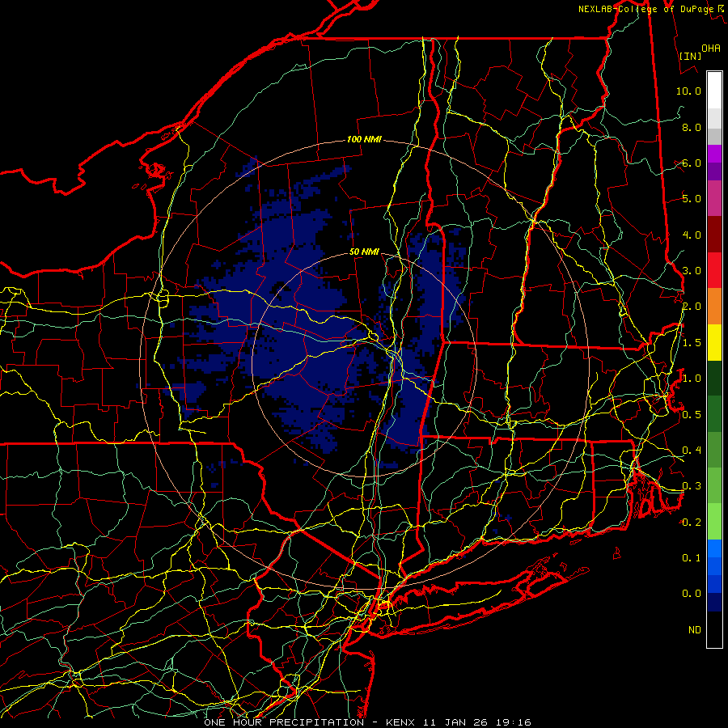Click the '100 NMI' range ring label
The image size is (728, 728).
click(364, 139)
